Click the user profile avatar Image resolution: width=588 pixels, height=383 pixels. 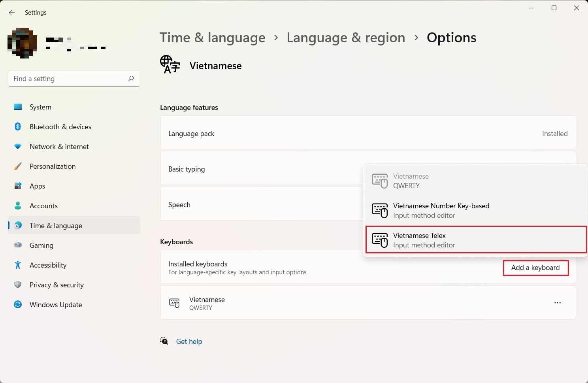point(23,43)
